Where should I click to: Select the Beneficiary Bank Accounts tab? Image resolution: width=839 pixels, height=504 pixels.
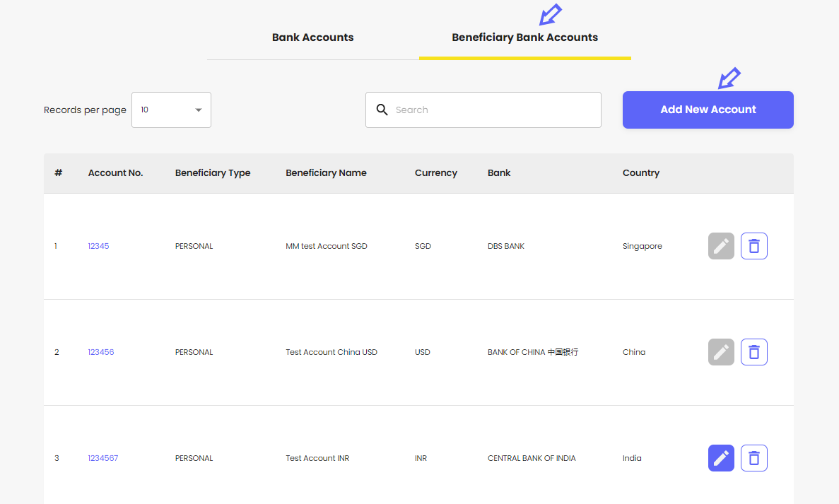(x=524, y=37)
